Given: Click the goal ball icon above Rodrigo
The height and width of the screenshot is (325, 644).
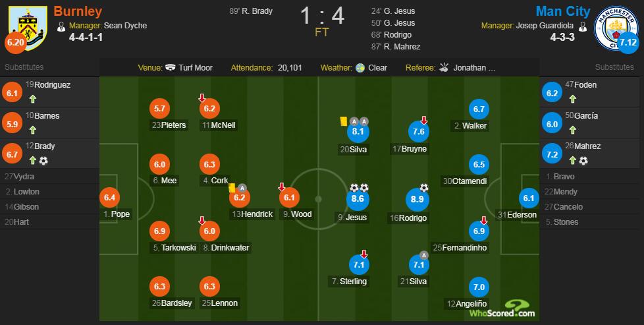Looking at the screenshot, I should (x=424, y=188).
